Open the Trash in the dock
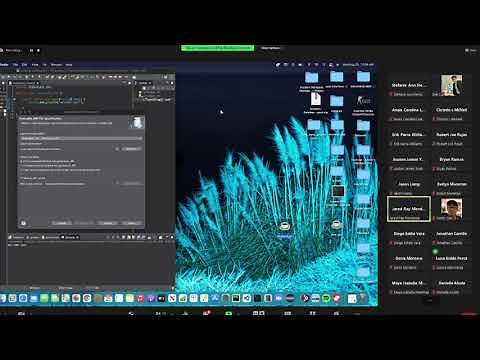Viewport: 480px width, 360px height. coord(363,298)
